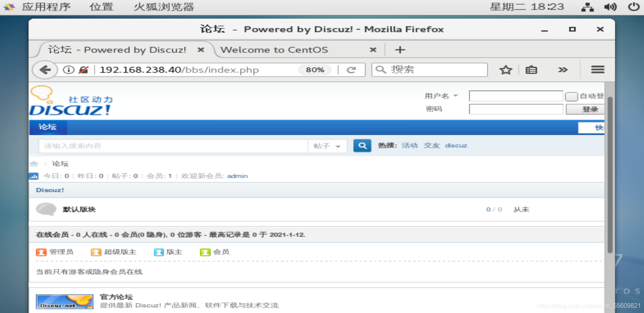644x313 pixels.
Task: Click the super moderator user icon
Action: pyautogui.click(x=96, y=252)
